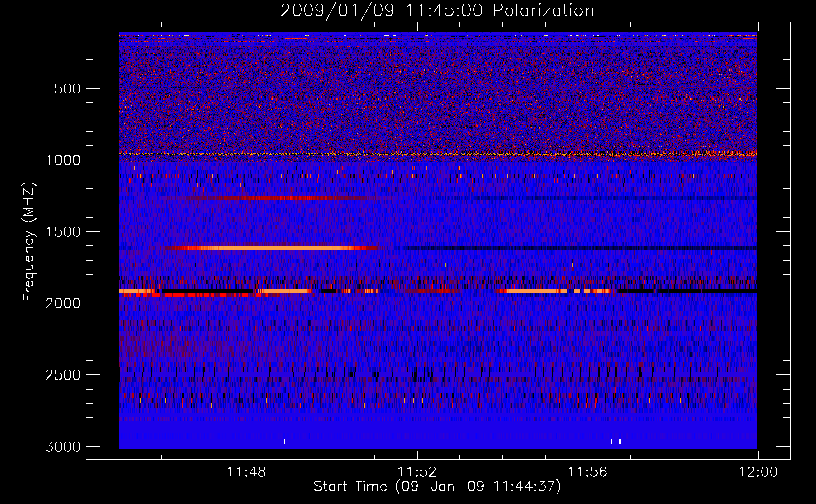Click the plot title '2009/01/09 11:45:00 Polarization'
816x504 pixels.
(437, 10)
